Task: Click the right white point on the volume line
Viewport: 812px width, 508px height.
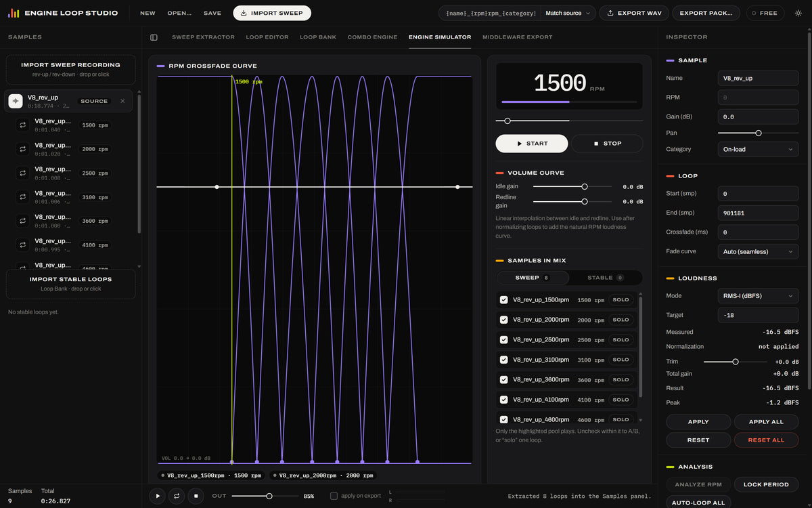Action: click(457, 187)
